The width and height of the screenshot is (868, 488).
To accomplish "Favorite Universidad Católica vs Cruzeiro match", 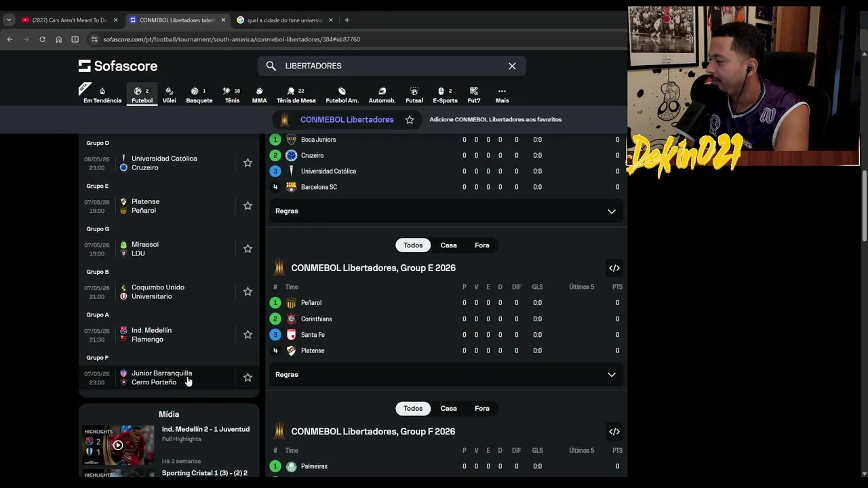I will coord(248,163).
